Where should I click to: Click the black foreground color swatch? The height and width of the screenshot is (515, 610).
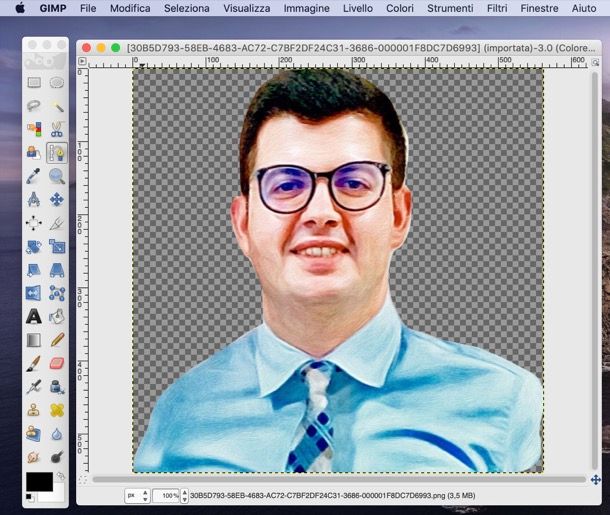(39, 482)
